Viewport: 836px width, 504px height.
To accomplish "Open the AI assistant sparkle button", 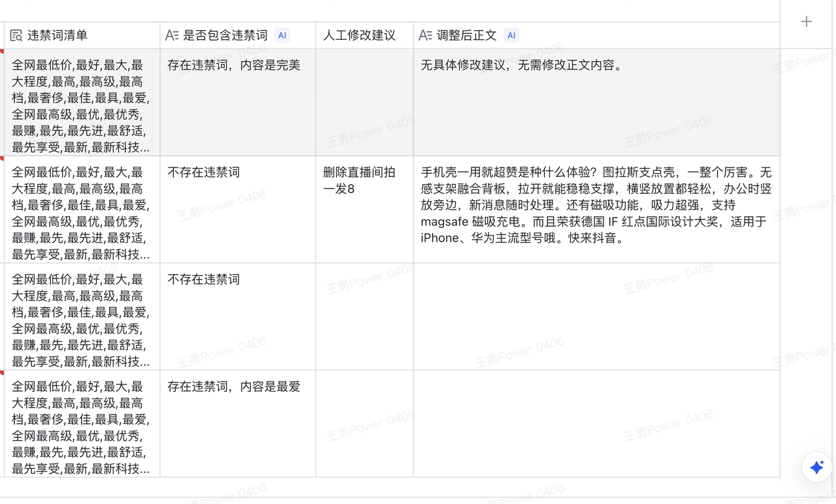I will click(816, 467).
